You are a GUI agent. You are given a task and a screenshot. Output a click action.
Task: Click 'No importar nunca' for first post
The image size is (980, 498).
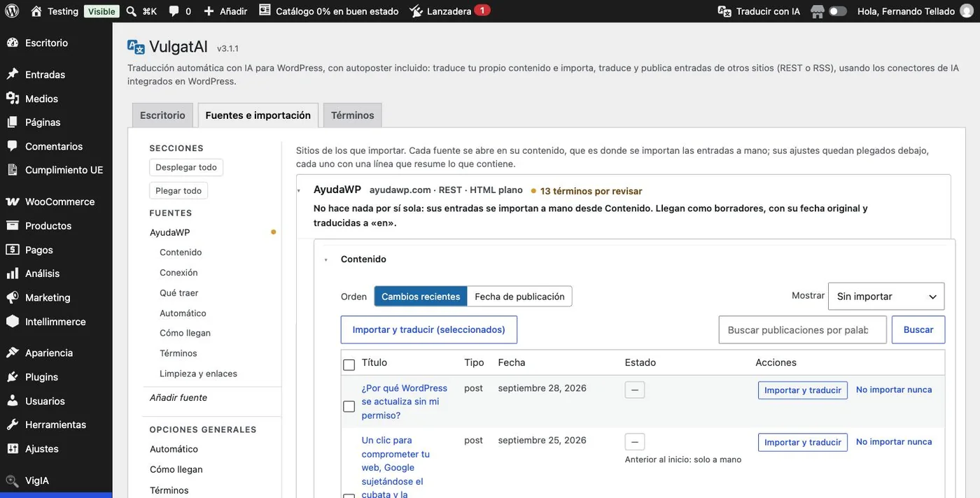coord(894,390)
